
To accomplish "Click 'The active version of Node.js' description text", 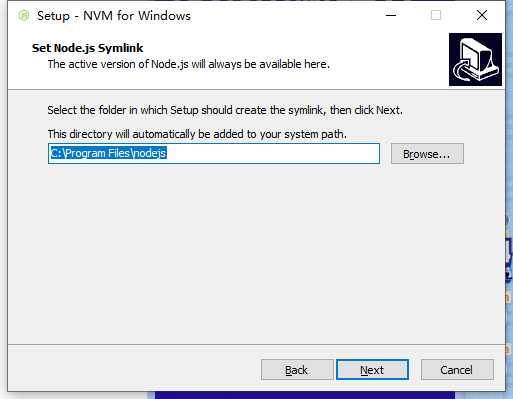I will click(189, 64).
